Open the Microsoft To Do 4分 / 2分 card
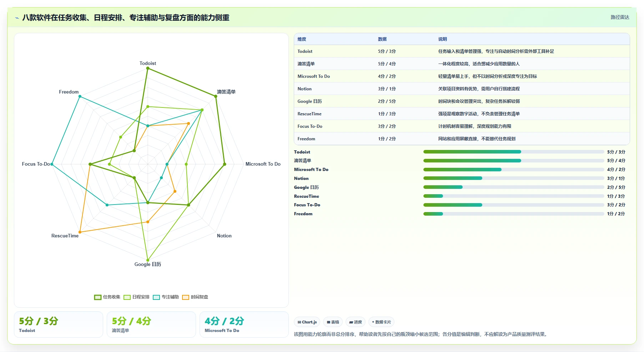 point(244,325)
